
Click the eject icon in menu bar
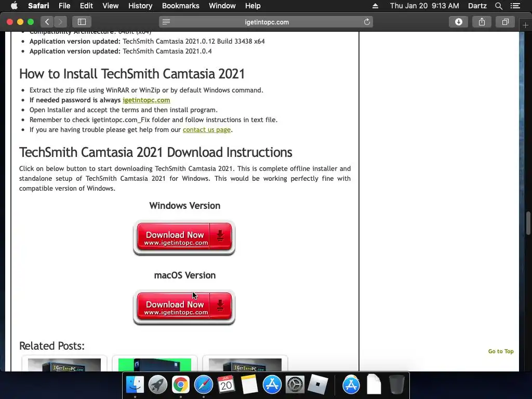pyautogui.click(x=375, y=6)
